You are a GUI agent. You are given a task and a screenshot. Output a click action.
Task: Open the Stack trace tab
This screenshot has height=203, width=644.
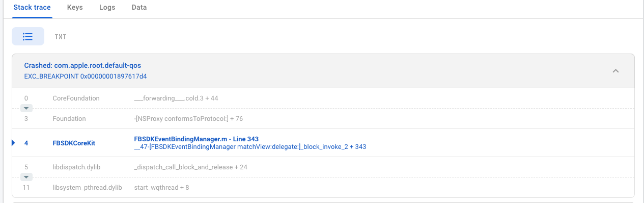(x=33, y=8)
